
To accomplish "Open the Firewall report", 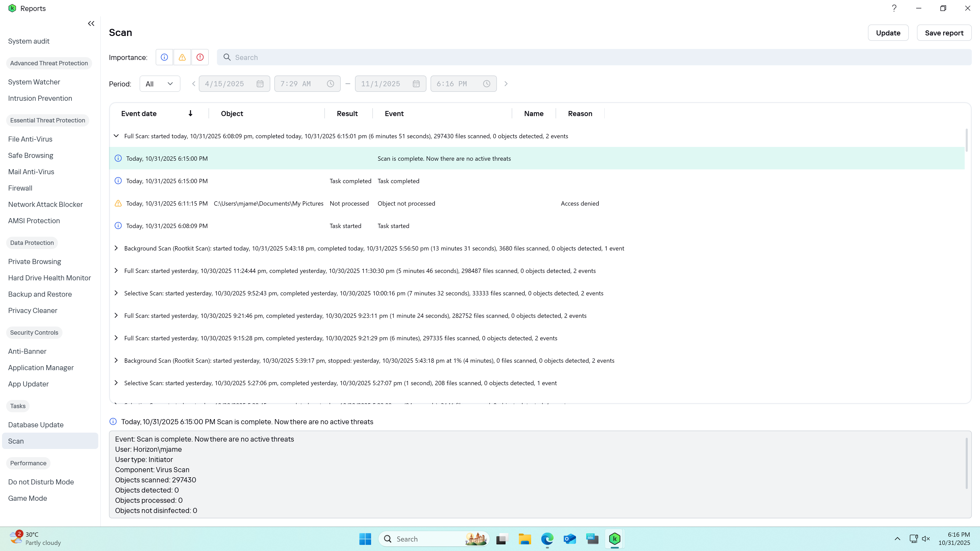I will click(20, 188).
